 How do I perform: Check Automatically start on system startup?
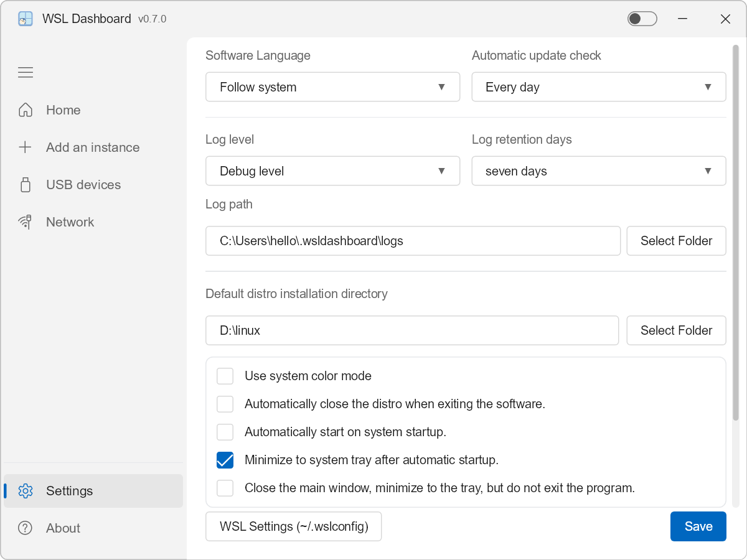[x=225, y=432]
